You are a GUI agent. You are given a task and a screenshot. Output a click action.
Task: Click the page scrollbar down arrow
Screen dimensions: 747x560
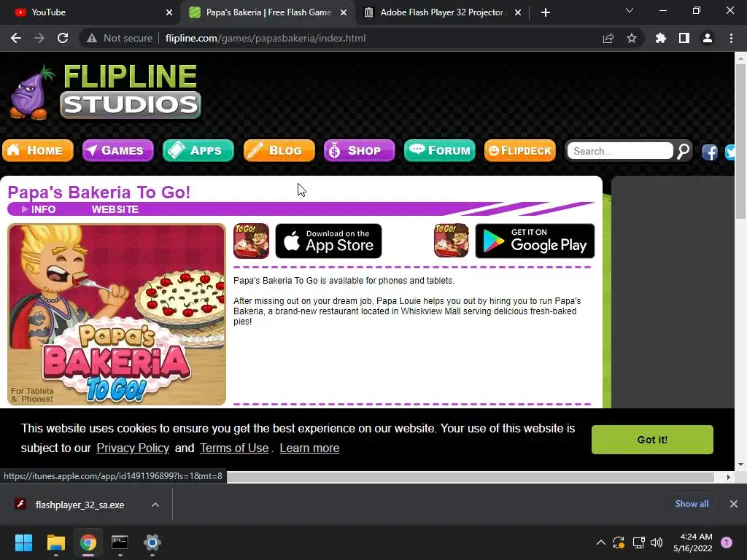[x=740, y=464]
